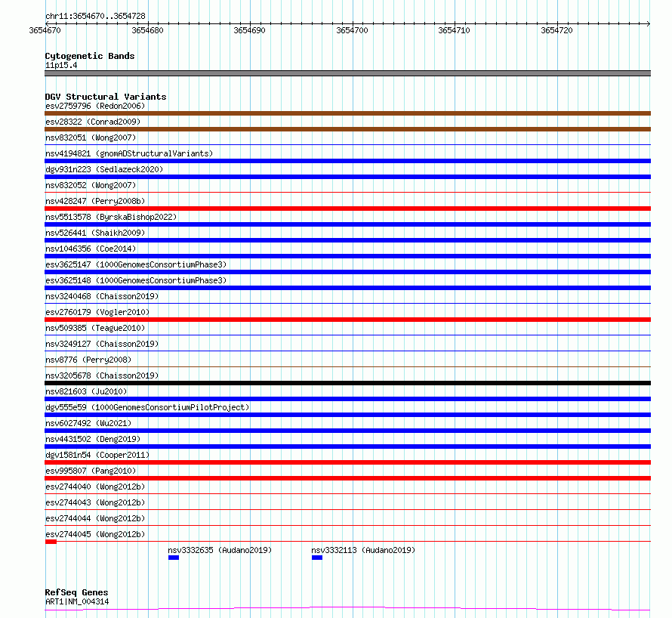Click the pink ART1 gene track line
The height and width of the screenshot is (618, 672).
347,608
